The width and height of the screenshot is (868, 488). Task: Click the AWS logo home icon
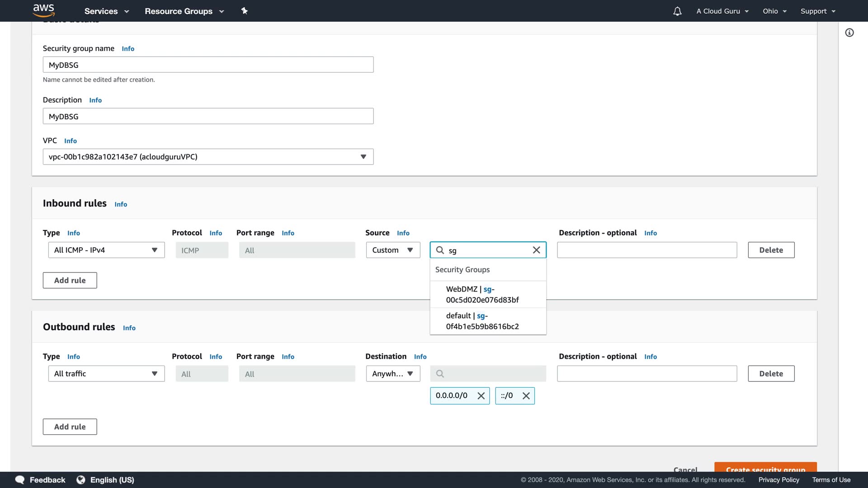tap(43, 10)
